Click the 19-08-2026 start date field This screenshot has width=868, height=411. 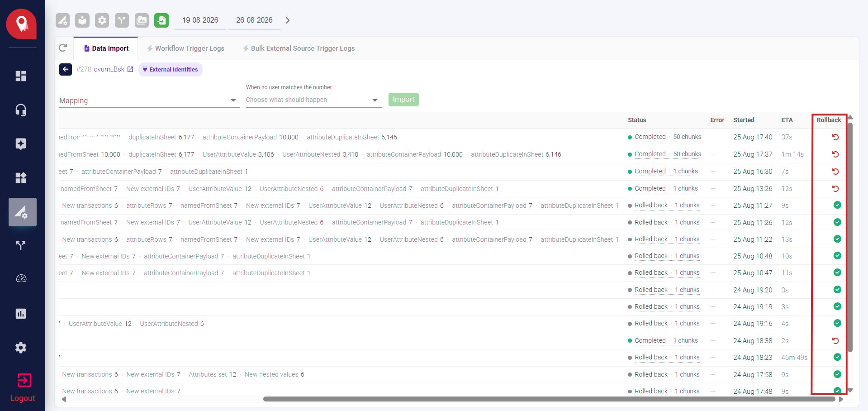(x=200, y=20)
